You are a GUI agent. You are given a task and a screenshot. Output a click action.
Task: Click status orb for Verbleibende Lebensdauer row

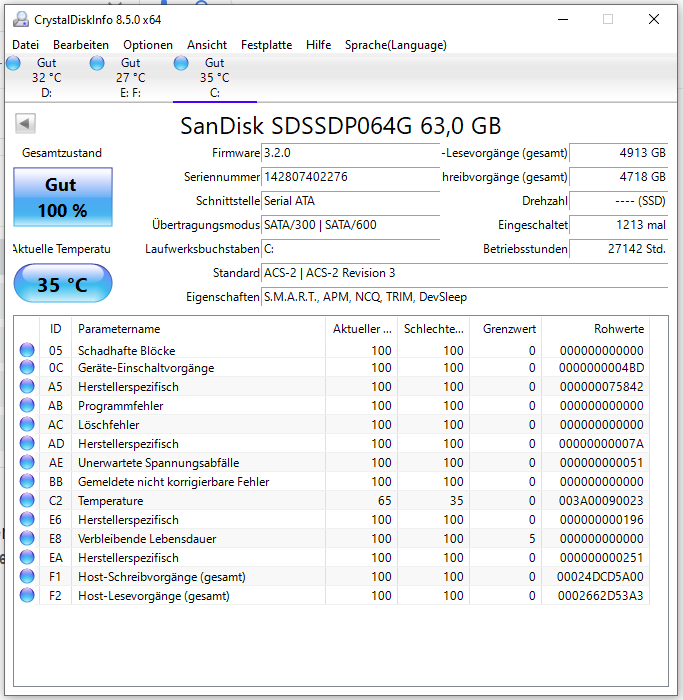pos(27,538)
